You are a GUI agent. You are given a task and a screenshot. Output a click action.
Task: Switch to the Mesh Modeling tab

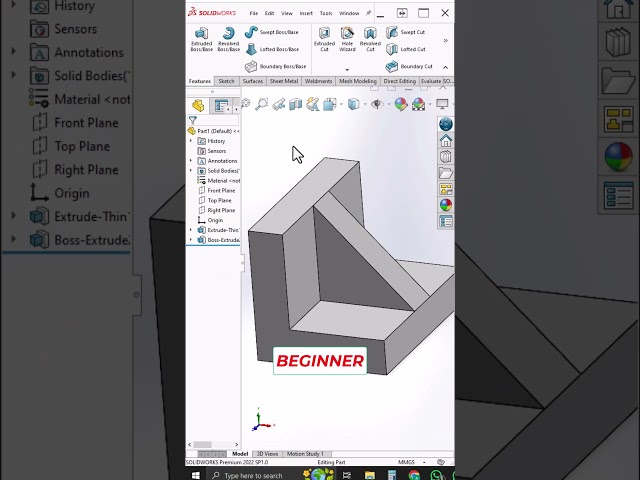[358, 81]
